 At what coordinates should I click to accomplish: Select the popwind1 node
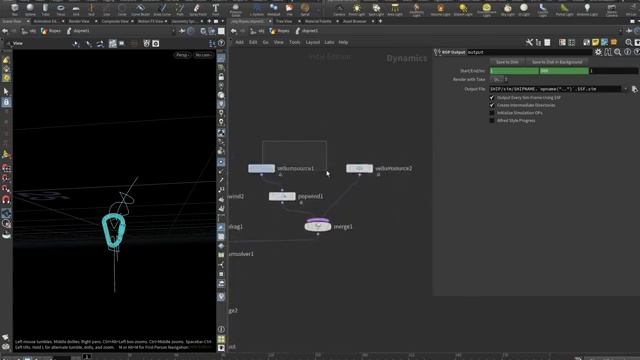(282, 196)
